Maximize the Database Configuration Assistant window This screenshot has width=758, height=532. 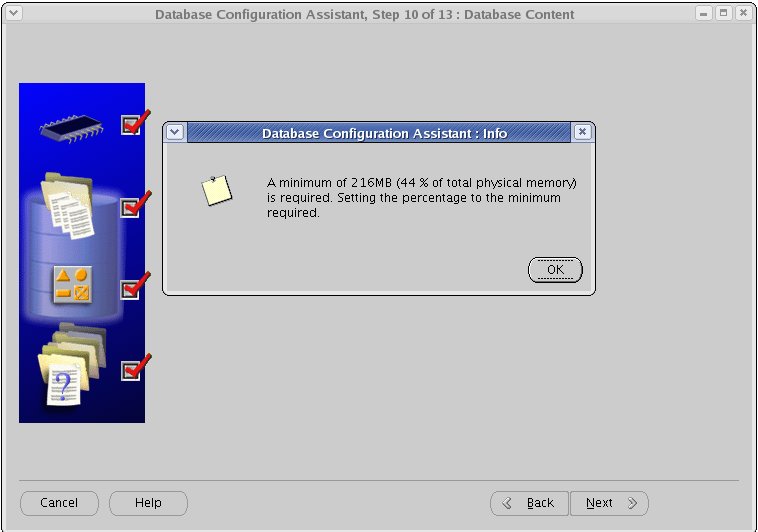[724, 14]
